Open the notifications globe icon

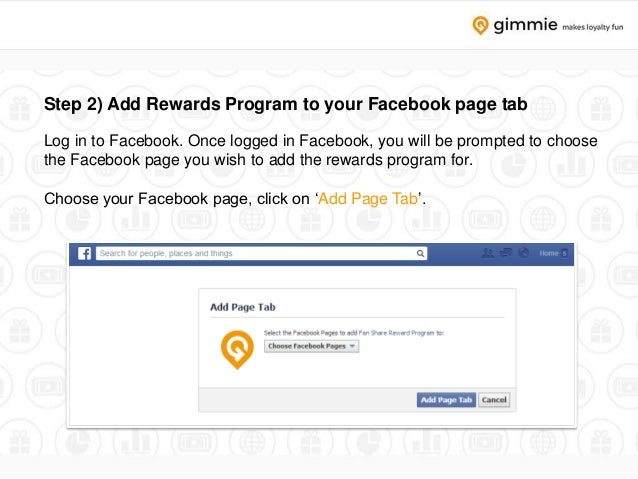point(524,253)
